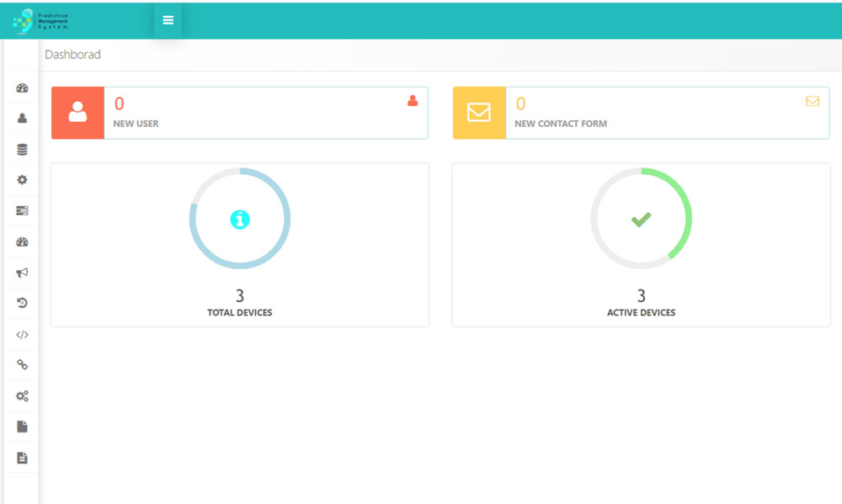Click the database icon in the sidebar
The image size is (842, 504).
(x=21, y=149)
